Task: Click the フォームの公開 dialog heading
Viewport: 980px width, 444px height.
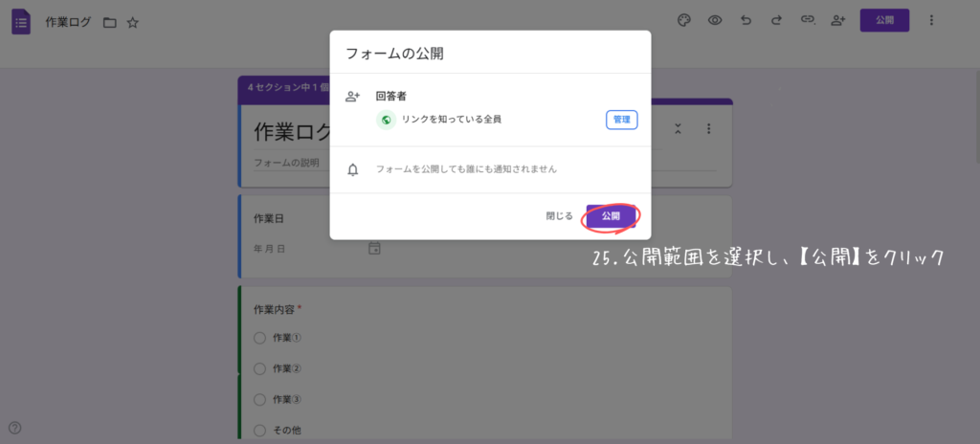Action: click(395, 54)
